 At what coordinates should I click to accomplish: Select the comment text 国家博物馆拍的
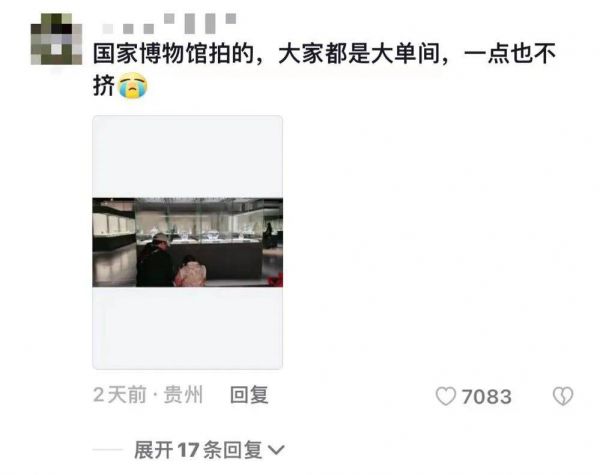[x=174, y=54]
